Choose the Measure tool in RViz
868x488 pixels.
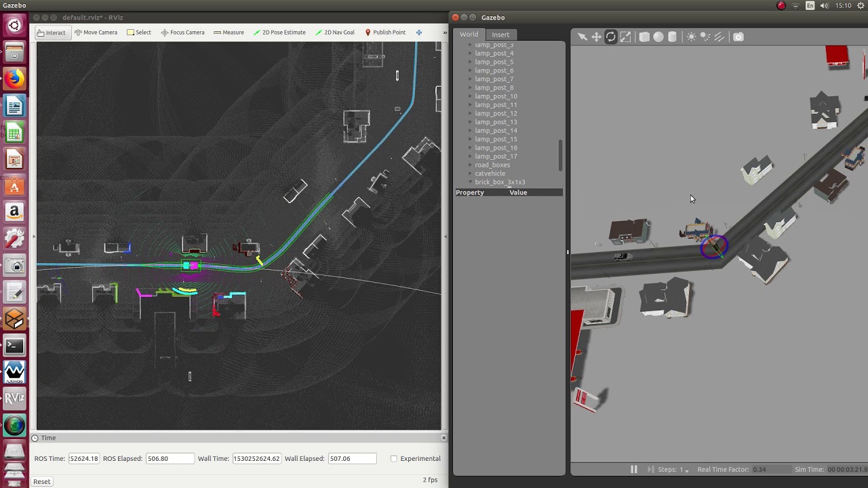(x=229, y=33)
